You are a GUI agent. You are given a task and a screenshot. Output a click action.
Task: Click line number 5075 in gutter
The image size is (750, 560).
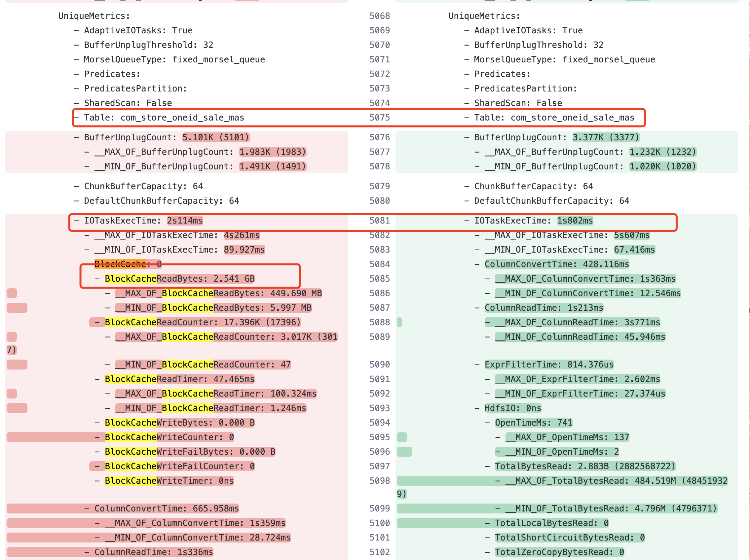[379, 118]
